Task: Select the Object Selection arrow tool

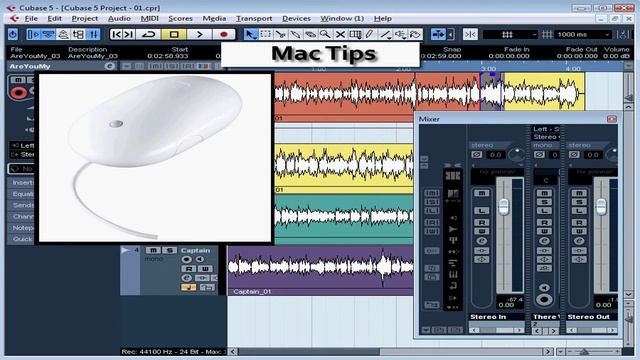Action: pos(250,34)
